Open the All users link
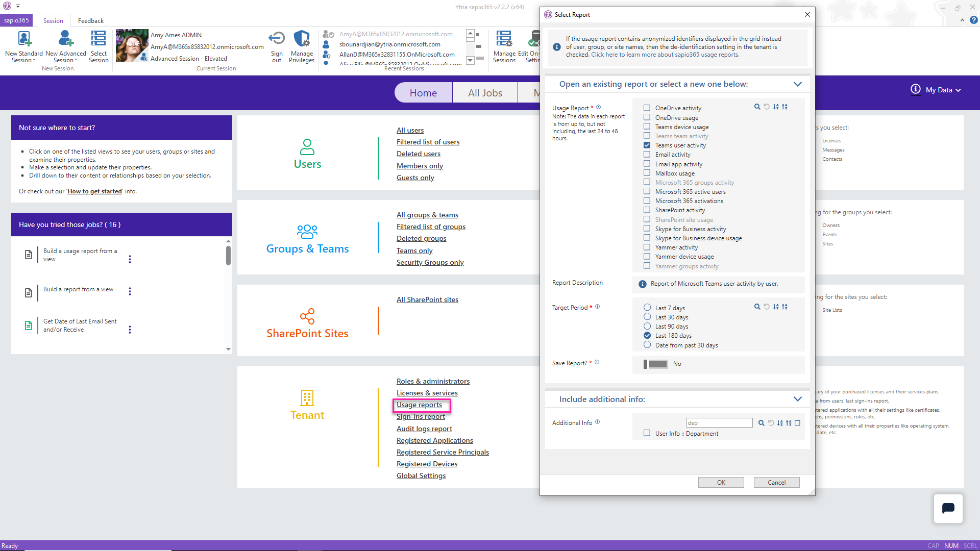The image size is (980, 551). [x=410, y=130]
